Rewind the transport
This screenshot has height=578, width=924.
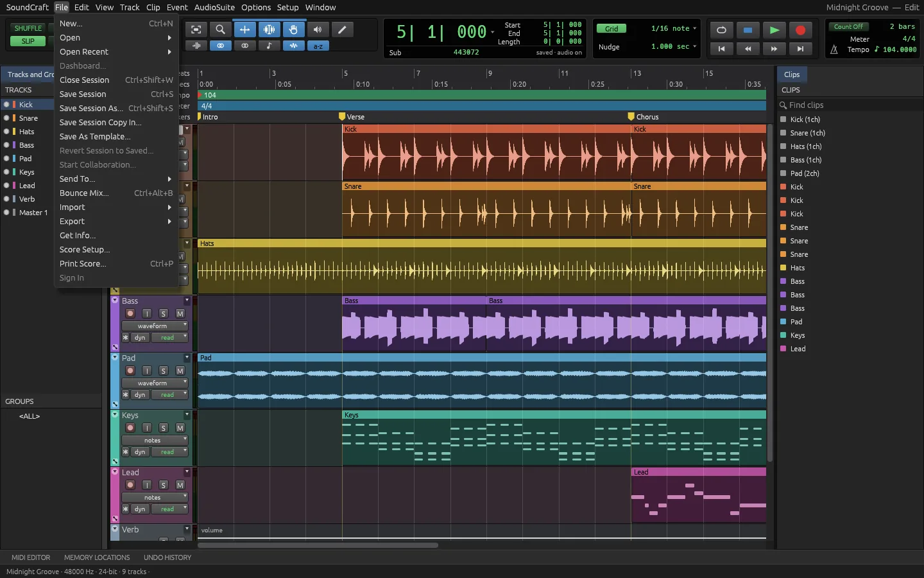pyautogui.click(x=748, y=48)
